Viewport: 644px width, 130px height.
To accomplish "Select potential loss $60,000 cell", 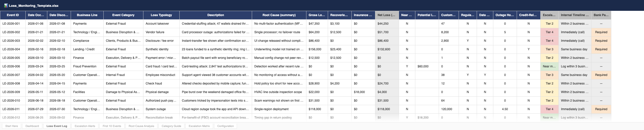I will [x=427, y=66].
